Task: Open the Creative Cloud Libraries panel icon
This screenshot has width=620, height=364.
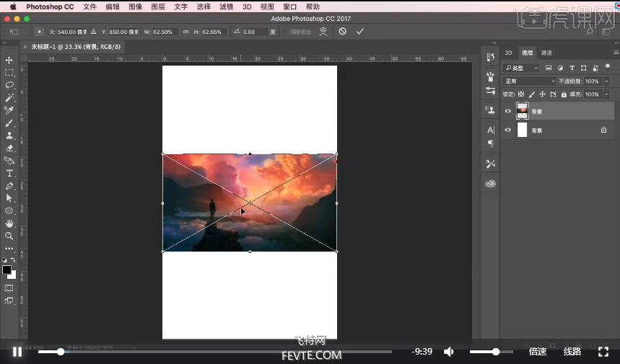Action: [491, 184]
